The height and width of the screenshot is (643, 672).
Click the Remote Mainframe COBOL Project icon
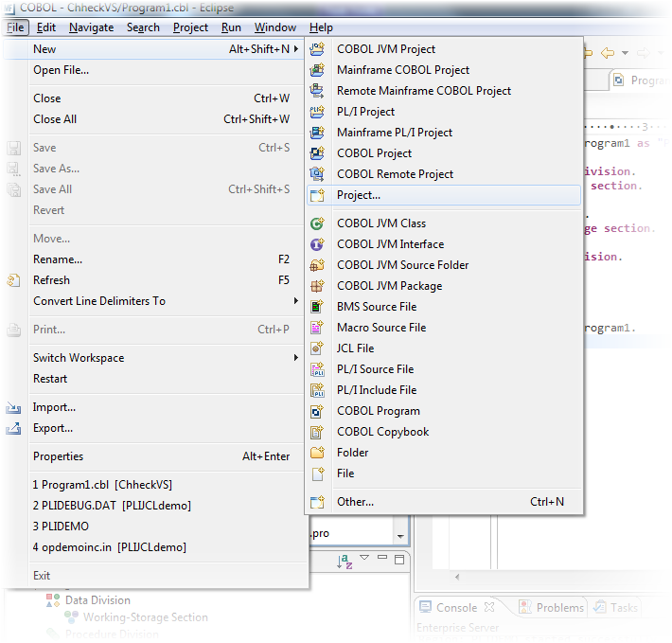point(317,91)
